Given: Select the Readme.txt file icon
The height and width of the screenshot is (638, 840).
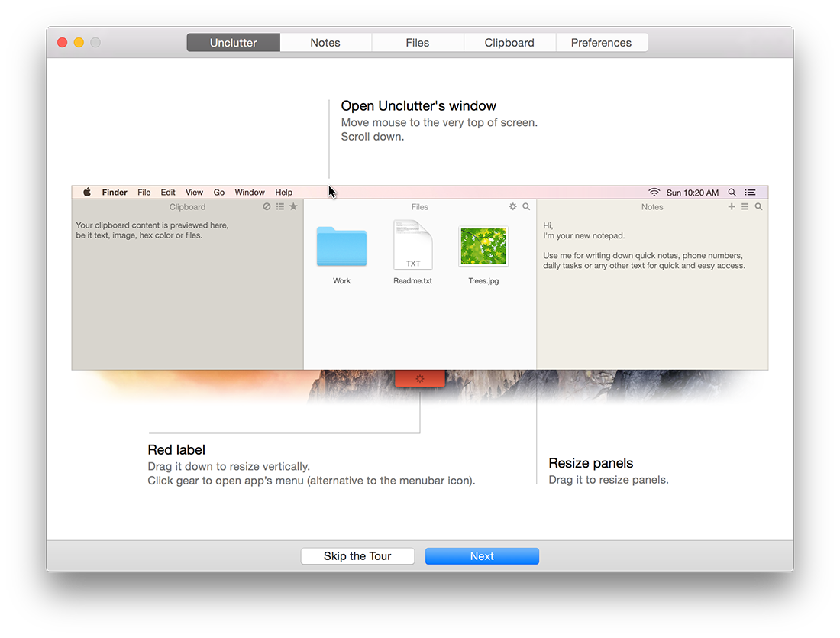Looking at the screenshot, I should click(412, 245).
